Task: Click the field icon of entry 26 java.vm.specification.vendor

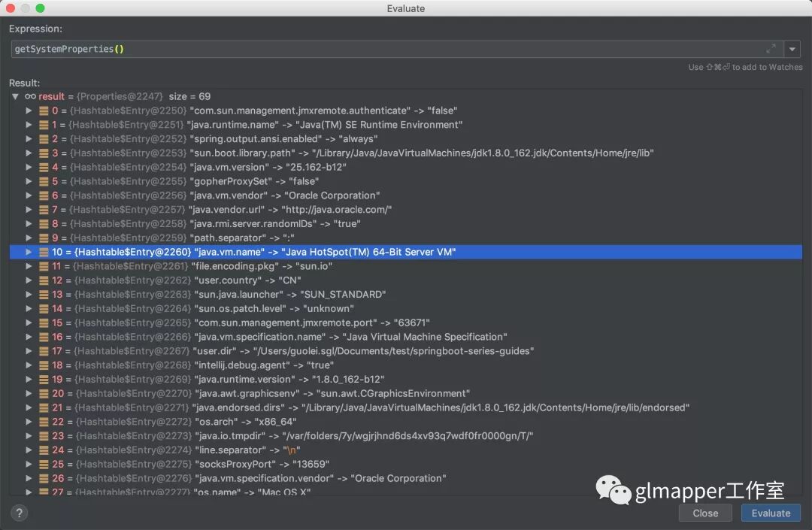Action: 44,478
